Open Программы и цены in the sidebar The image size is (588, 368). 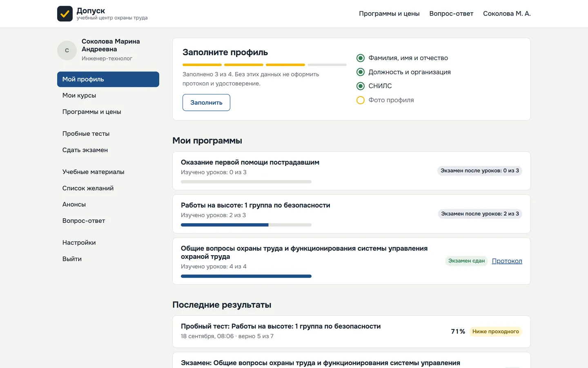108,112
